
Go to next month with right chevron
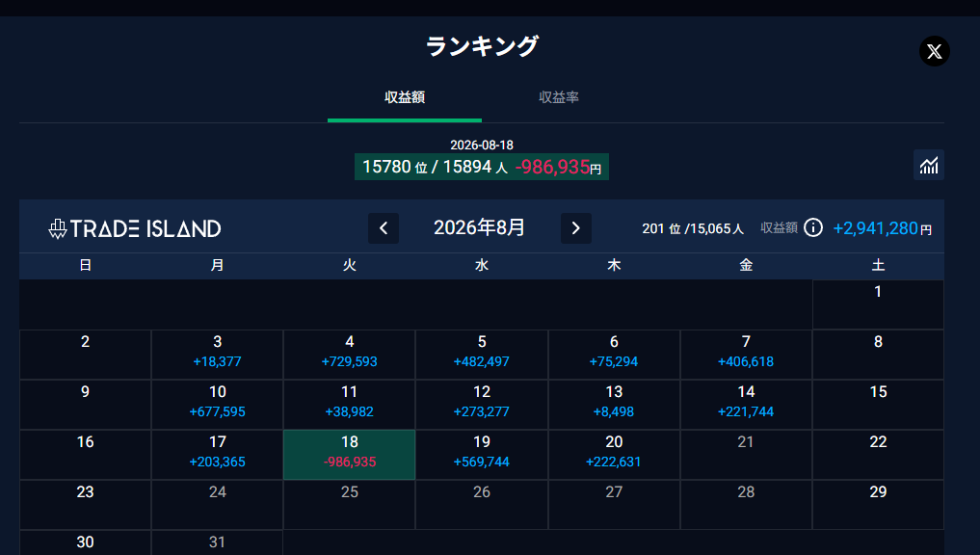click(x=576, y=228)
